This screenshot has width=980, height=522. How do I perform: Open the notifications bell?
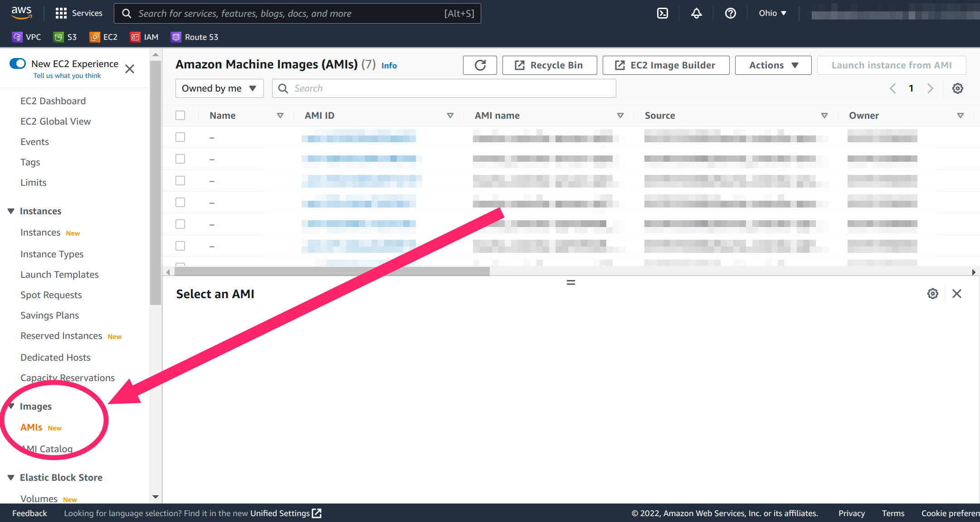point(697,13)
